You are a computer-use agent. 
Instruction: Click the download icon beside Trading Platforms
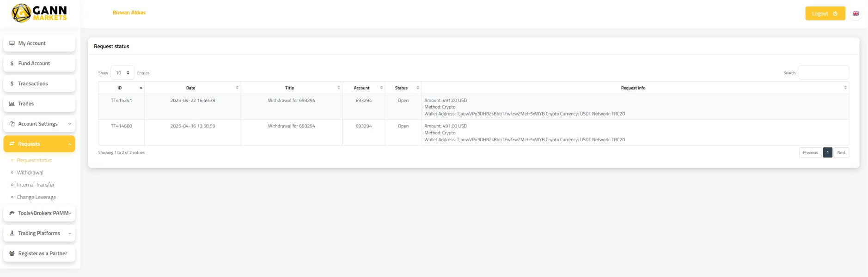coord(12,234)
